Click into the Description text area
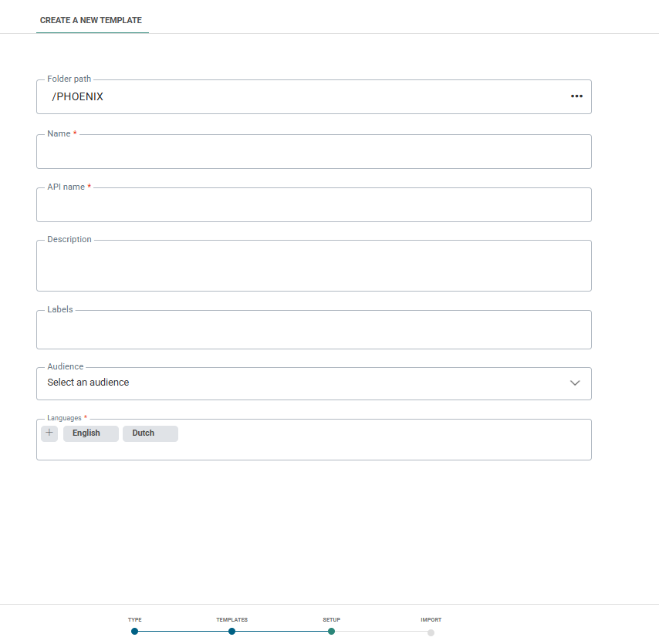The width and height of the screenshot is (659, 644). click(x=313, y=267)
